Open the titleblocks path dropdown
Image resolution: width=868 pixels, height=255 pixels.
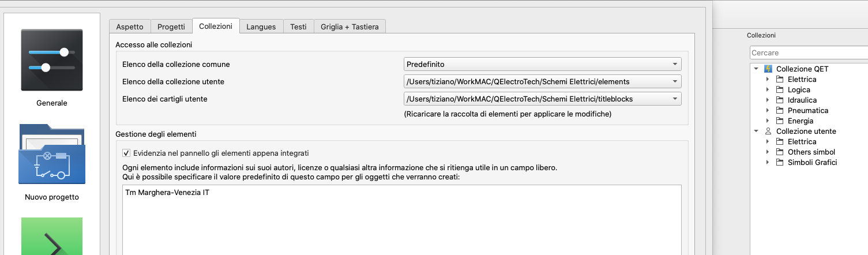click(542, 99)
